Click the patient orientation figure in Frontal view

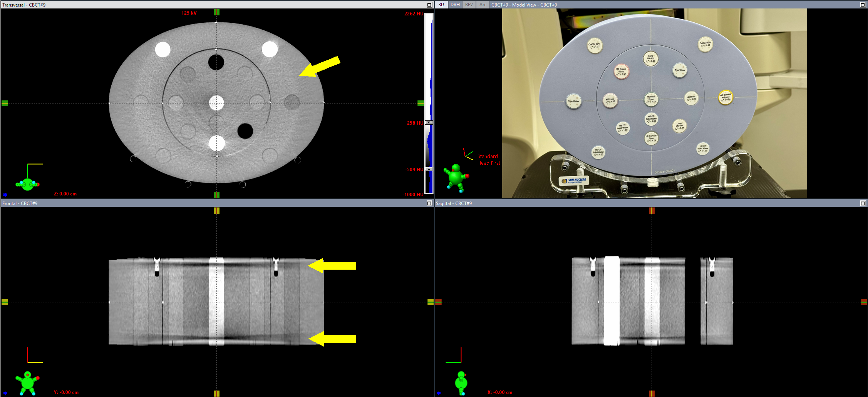pyautogui.click(x=27, y=383)
